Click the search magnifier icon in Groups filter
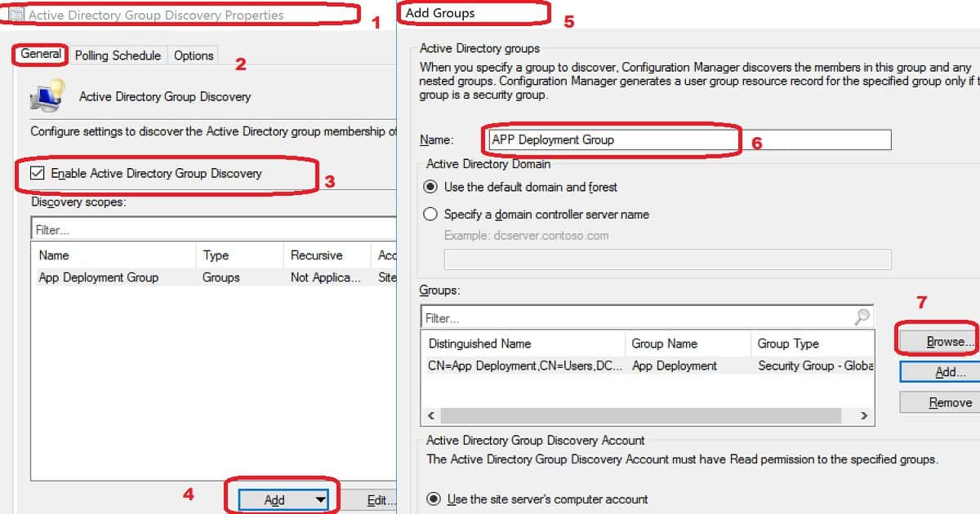 [862, 317]
